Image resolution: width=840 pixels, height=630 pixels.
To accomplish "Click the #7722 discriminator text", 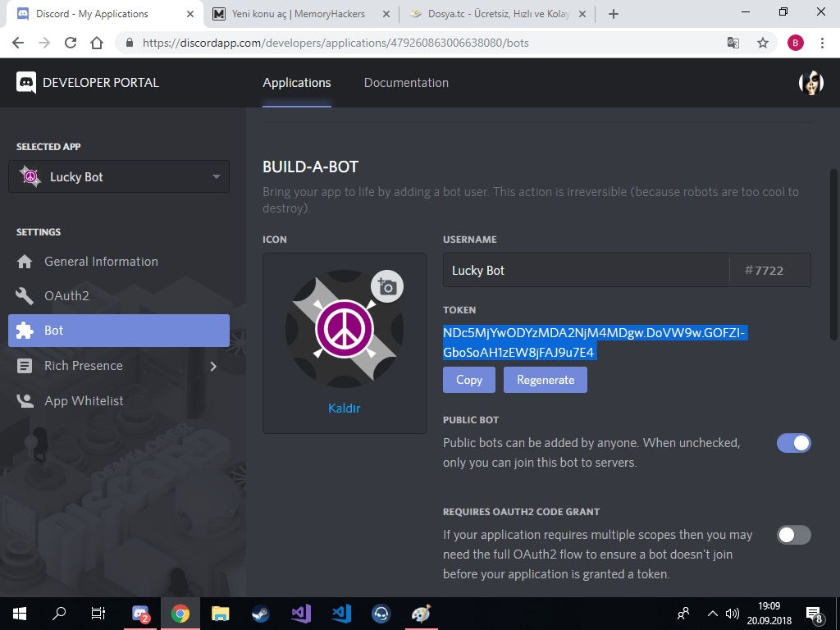I will (764, 271).
